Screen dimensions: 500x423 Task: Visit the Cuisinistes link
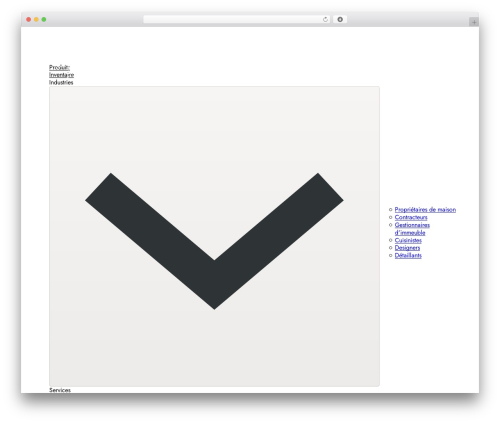[408, 240]
